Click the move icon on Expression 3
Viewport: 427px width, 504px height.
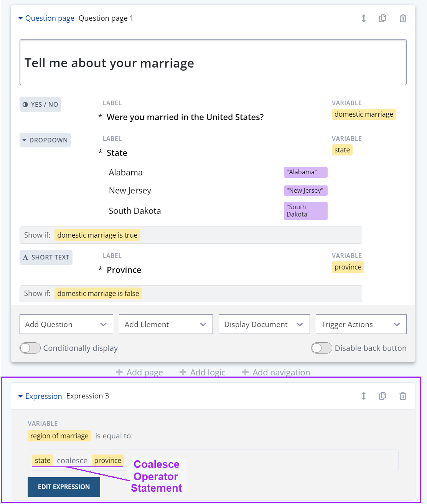[364, 396]
